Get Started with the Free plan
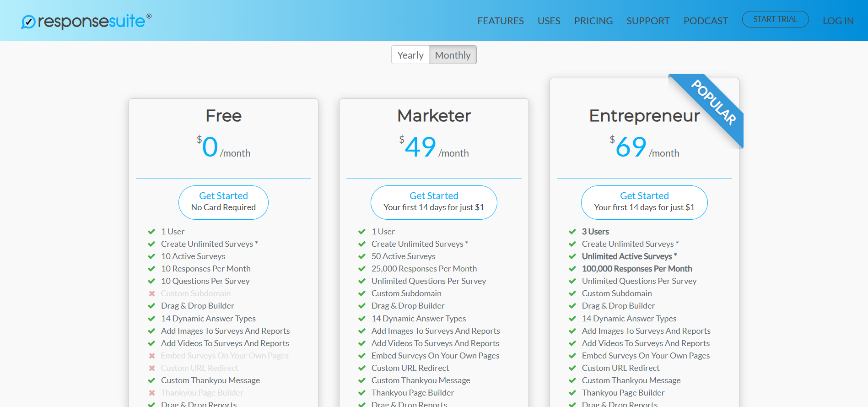868x407 pixels. point(223,202)
